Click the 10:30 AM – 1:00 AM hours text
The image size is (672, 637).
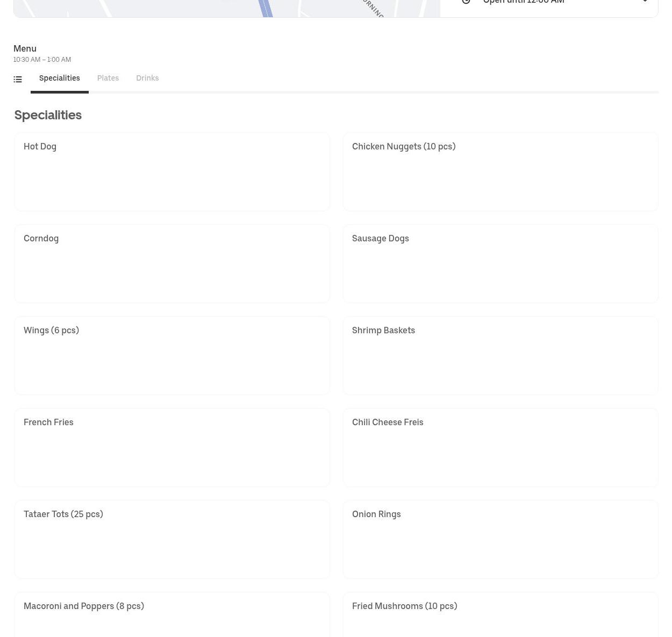point(42,60)
